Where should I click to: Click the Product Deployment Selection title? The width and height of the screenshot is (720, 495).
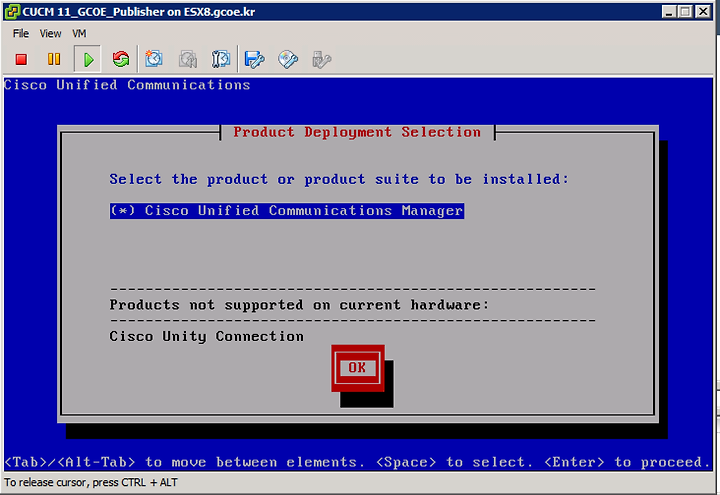(357, 132)
